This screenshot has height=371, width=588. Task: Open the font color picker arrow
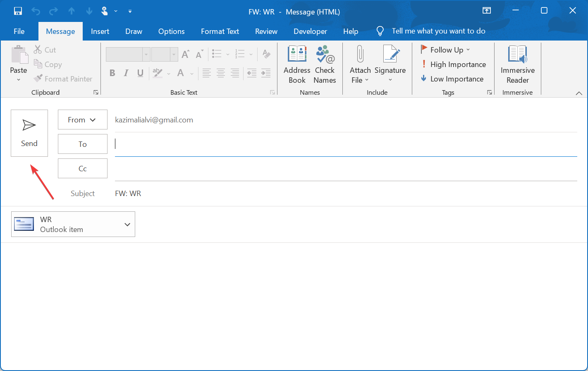click(x=192, y=74)
